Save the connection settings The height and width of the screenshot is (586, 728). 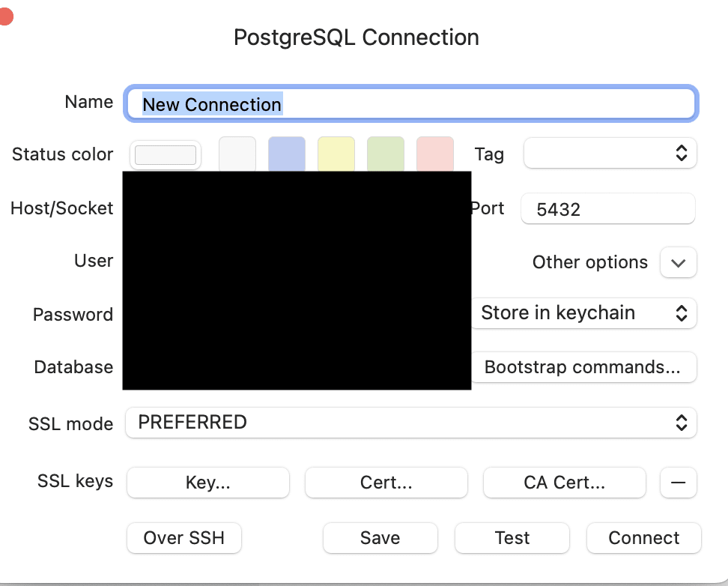(380, 538)
